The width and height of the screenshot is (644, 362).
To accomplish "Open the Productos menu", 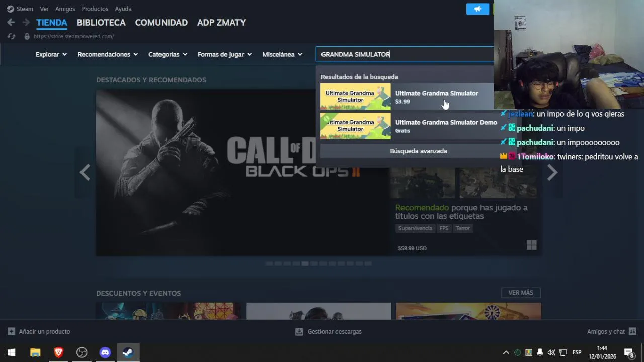I will pyautogui.click(x=95, y=9).
